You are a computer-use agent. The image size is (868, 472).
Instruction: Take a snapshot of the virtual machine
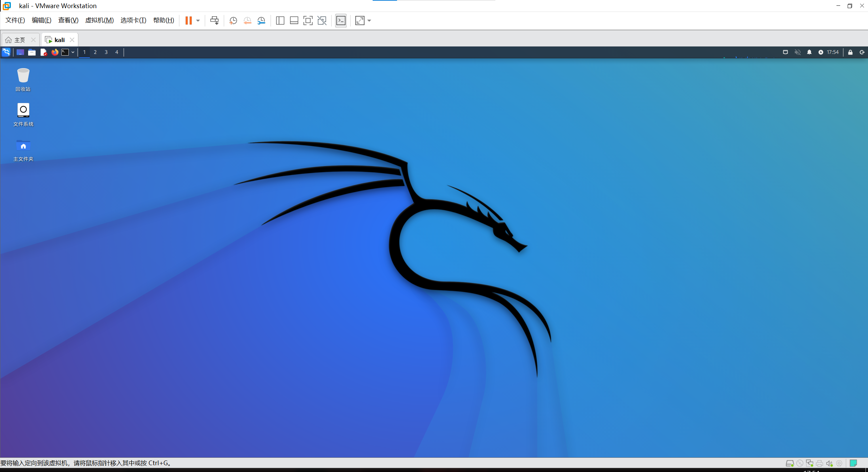pos(233,21)
